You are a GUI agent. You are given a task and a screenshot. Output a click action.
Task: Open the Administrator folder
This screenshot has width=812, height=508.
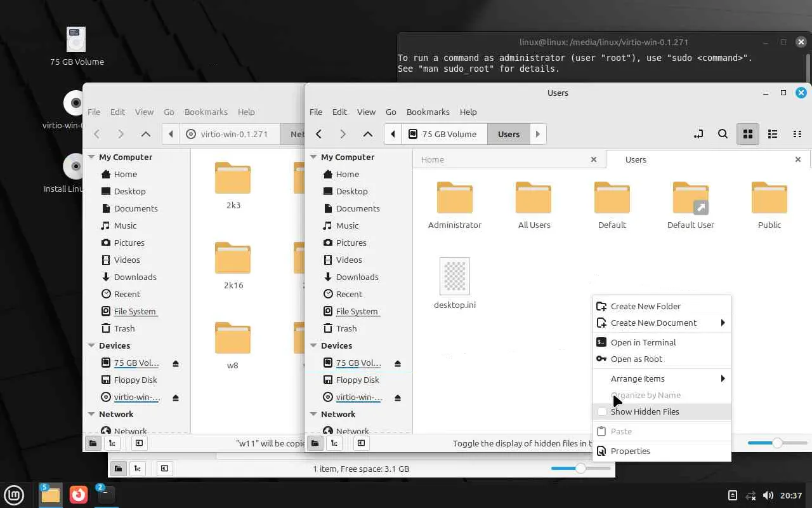tap(455, 205)
